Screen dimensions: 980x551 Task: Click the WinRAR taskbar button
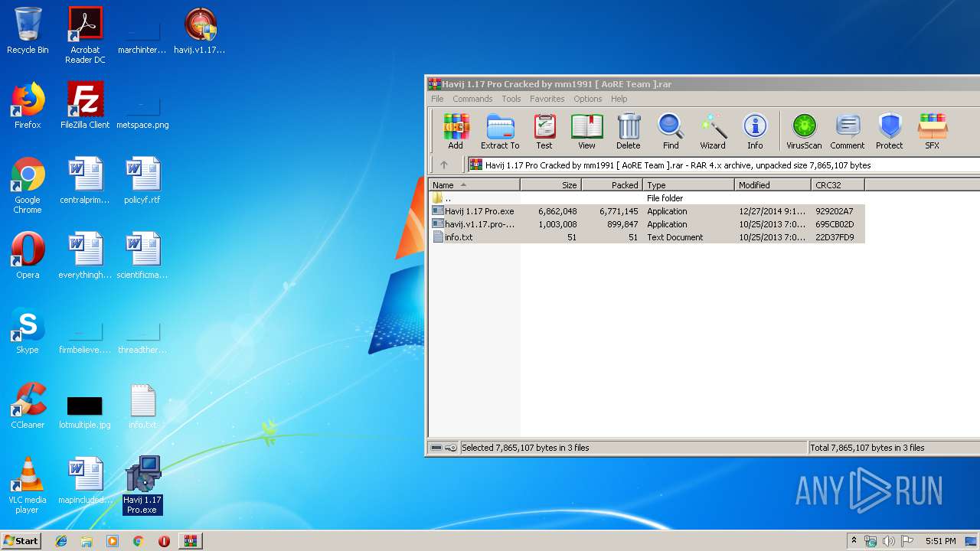(190, 541)
